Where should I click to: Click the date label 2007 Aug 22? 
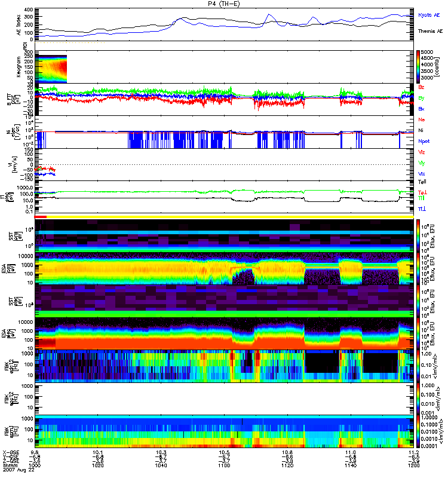tap(19, 470)
